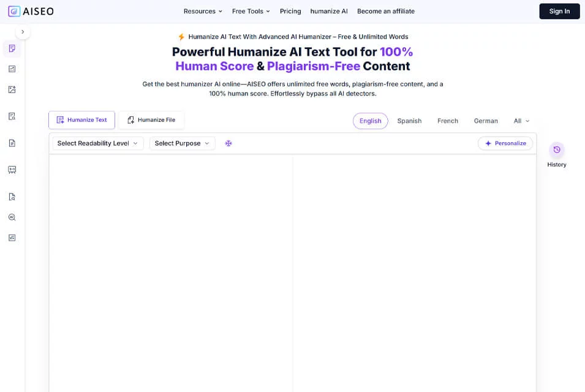Open the humanize AI nav link
The height and width of the screenshot is (392, 585).
329,11
